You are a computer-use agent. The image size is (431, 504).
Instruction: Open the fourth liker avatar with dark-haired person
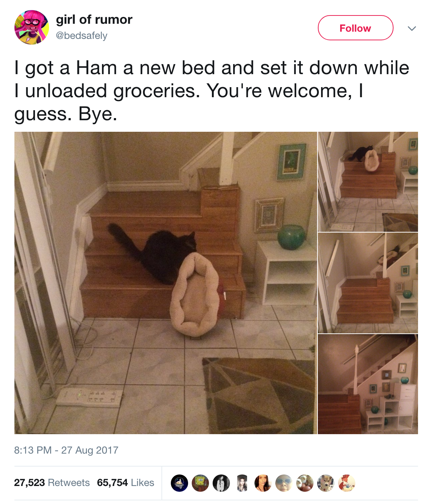click(242, 483)
